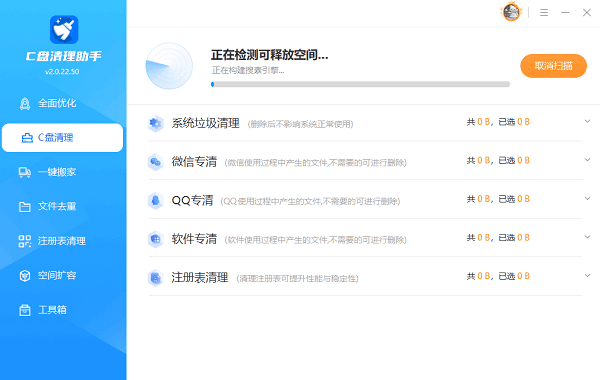600x380 pixels.
Task: Click version text v2.0.22.50
Action: click(x=62, y=72)
